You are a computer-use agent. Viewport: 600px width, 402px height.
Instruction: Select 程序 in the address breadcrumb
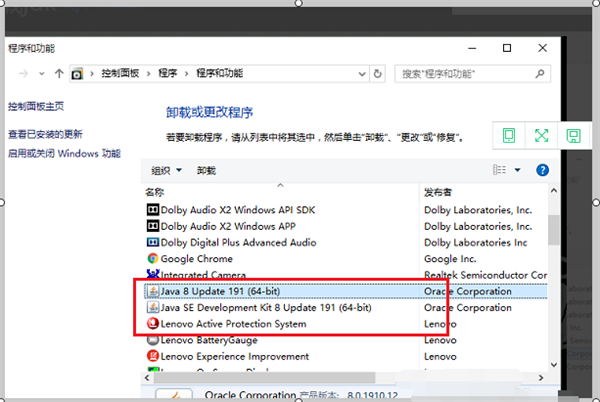pos(168,73)
